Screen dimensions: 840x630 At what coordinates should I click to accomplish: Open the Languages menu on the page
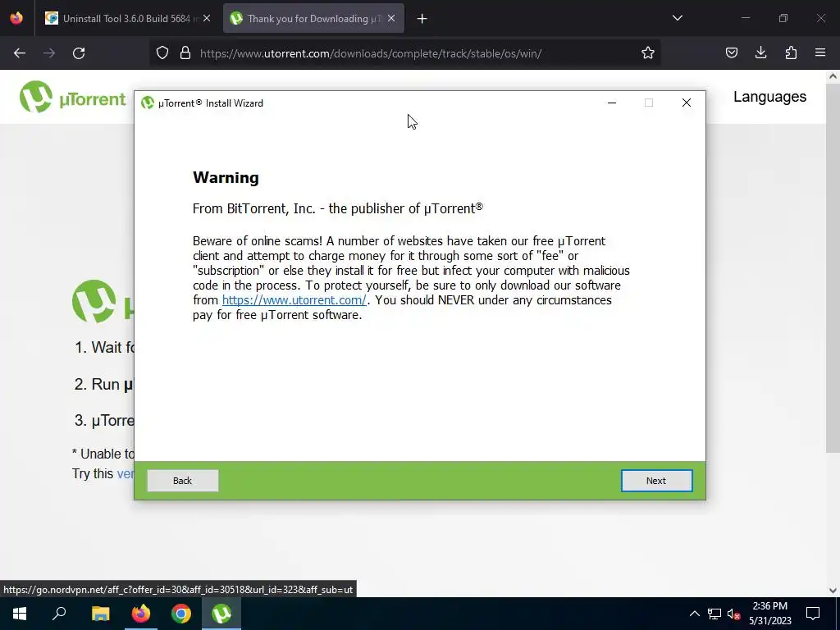coord(769,97)
